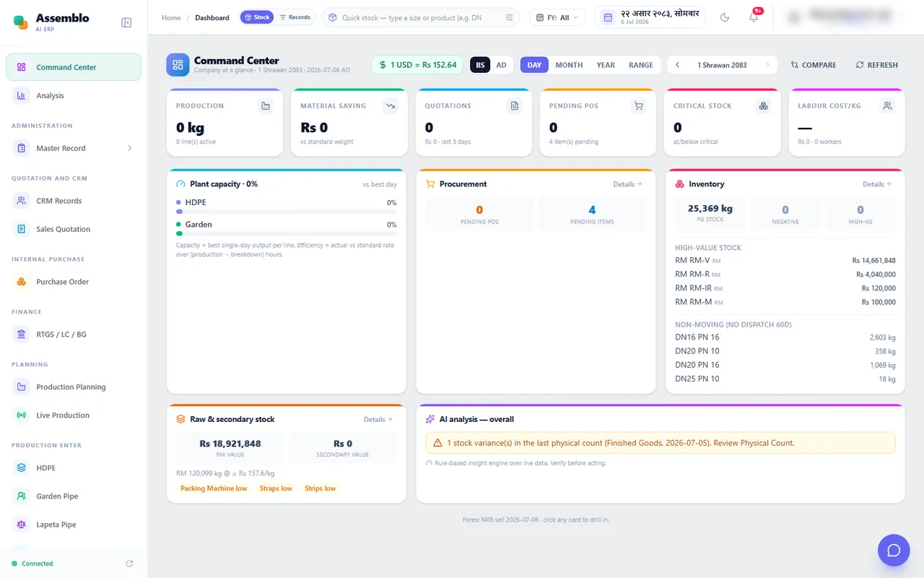The width and height of the screenshot is (924, 578).
Task: Go to next date with right chevron
Action: [767, 65]
